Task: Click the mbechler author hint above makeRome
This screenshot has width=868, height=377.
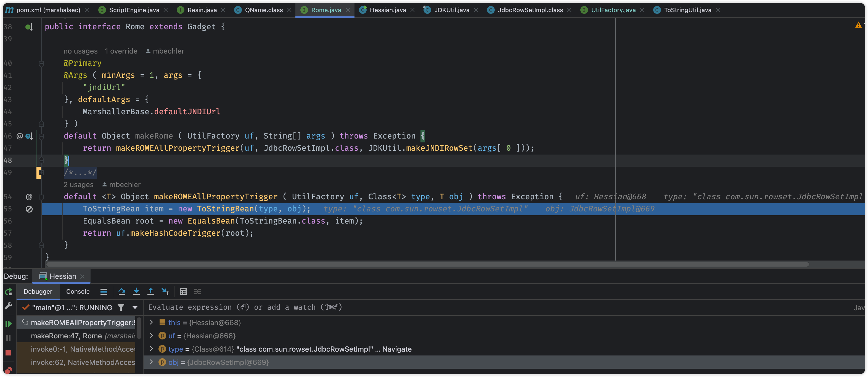Action: [165, 51]
